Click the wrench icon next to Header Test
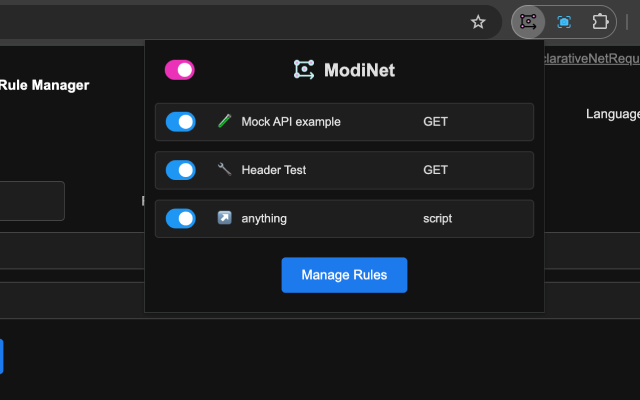 [224, 169]
